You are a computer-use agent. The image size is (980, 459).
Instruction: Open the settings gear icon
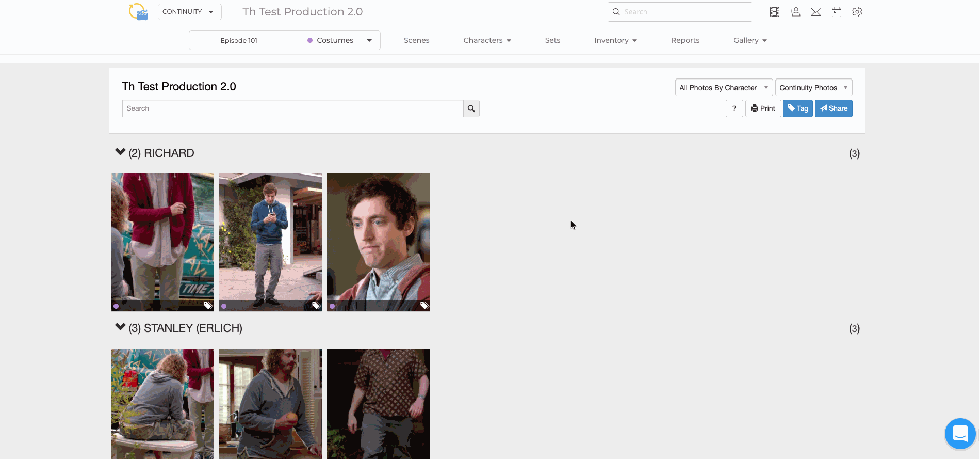tap(857, 12)
